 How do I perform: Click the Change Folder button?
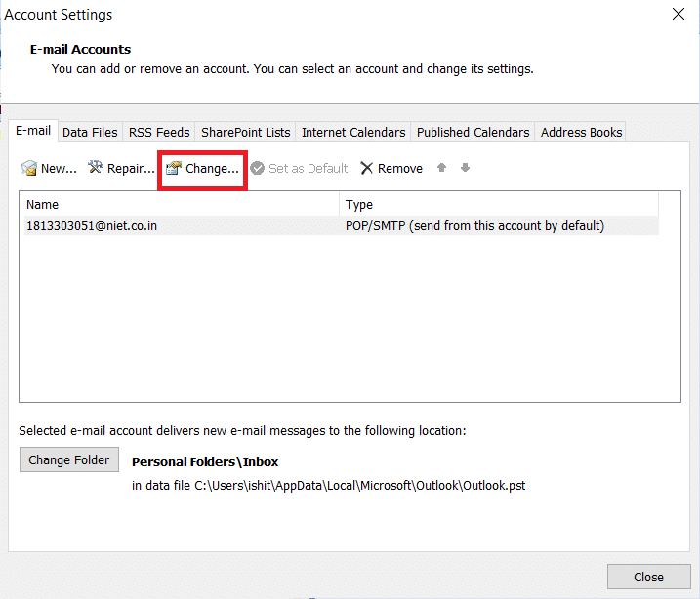pyautogui.click(x=69, y=459)
